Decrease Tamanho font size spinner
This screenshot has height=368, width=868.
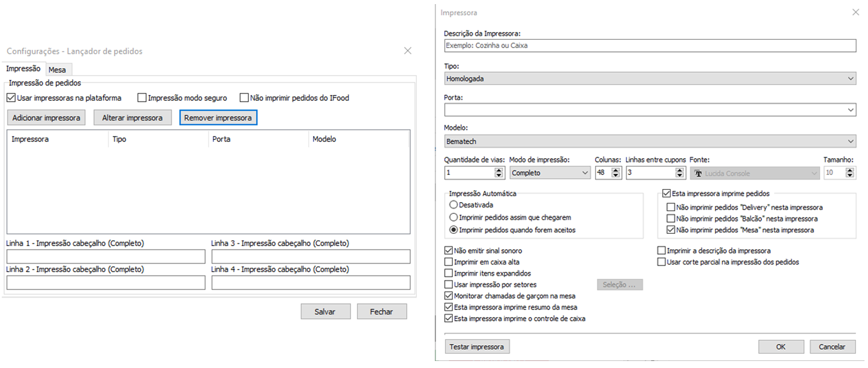tap(850, 176)
